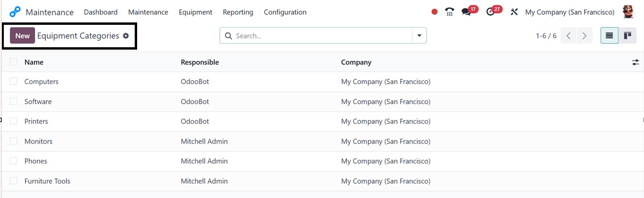Open the activities clock icon
The image size is (644, 198).
point(491,12)
